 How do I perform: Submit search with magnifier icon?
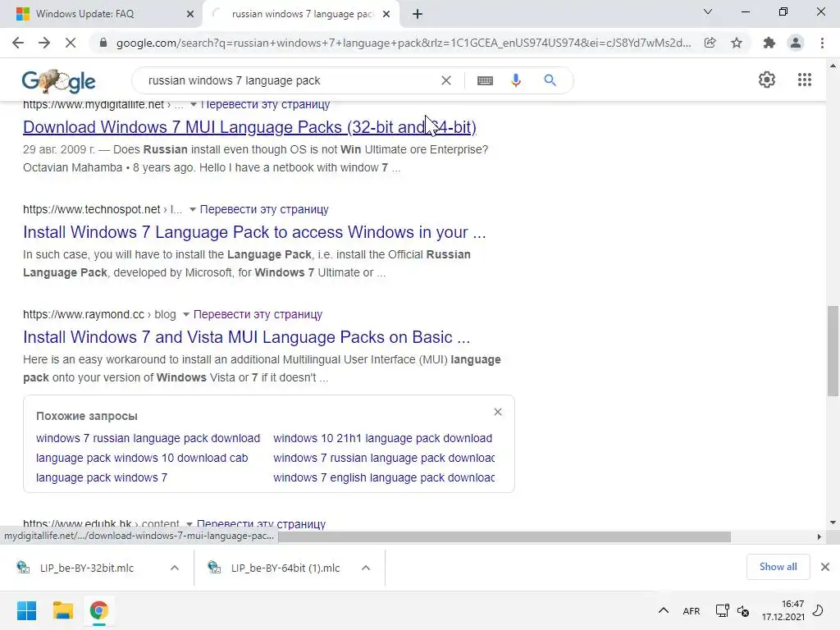(x=550, y=80)
